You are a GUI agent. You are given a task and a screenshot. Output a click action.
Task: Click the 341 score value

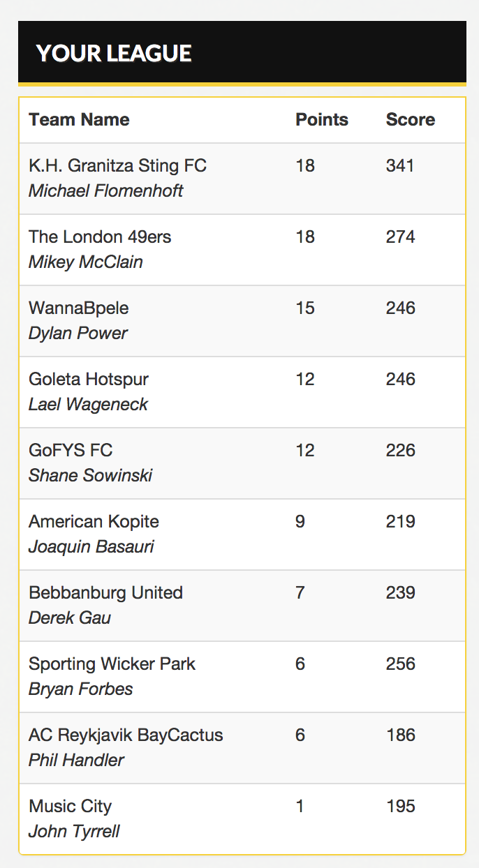pyautogui.click(x=400, y=165)
